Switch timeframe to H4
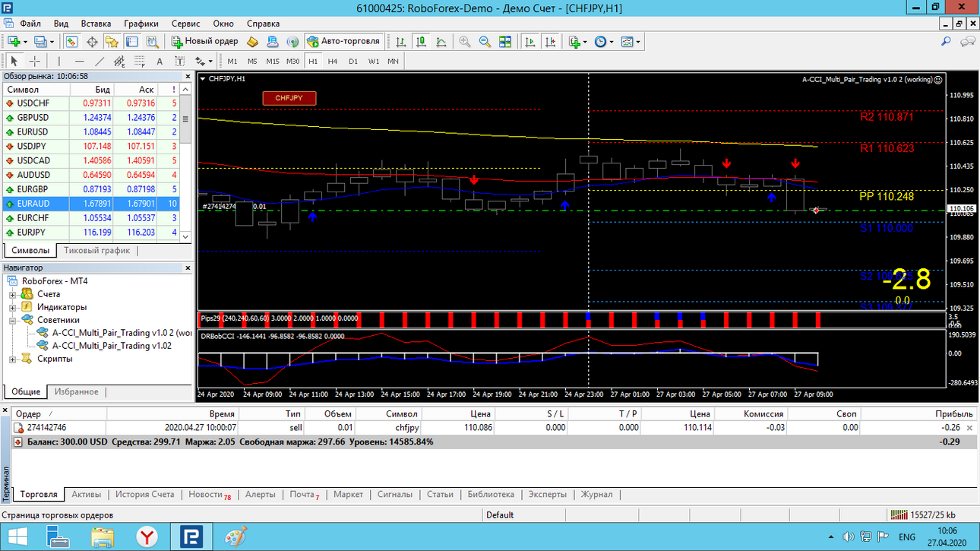 tap(333, 61)
